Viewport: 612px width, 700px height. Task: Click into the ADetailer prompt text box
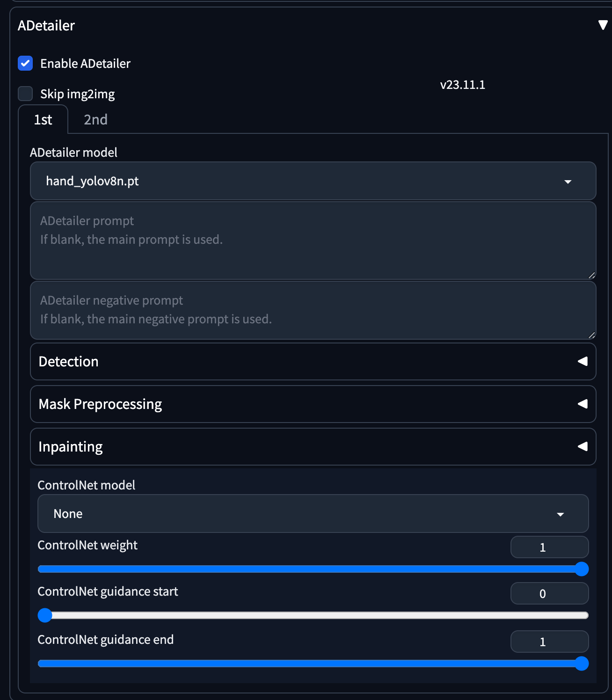(x=313, y=248)
